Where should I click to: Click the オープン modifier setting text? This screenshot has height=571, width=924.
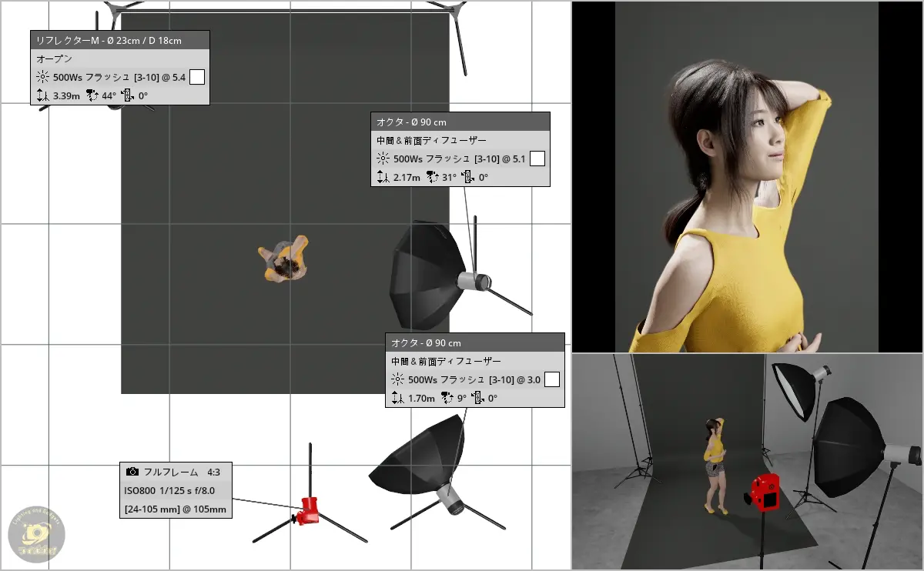click(54, 58)
